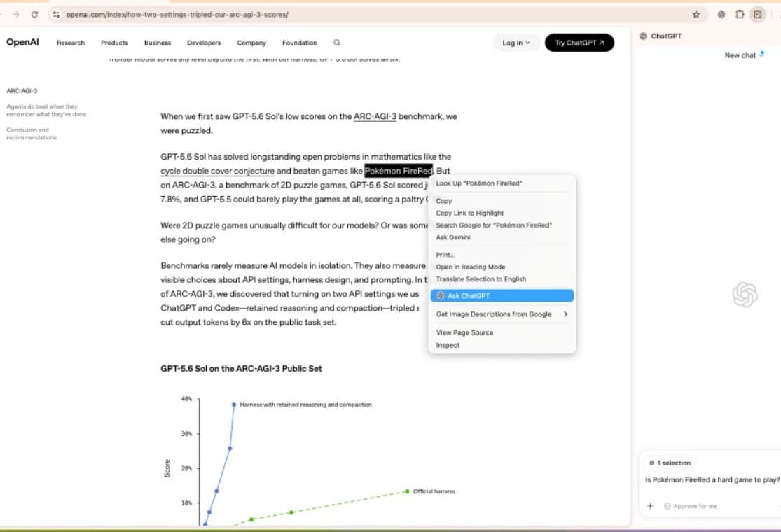Jump to ARC-AGI-3 section in sidebar

pos(22,91)
